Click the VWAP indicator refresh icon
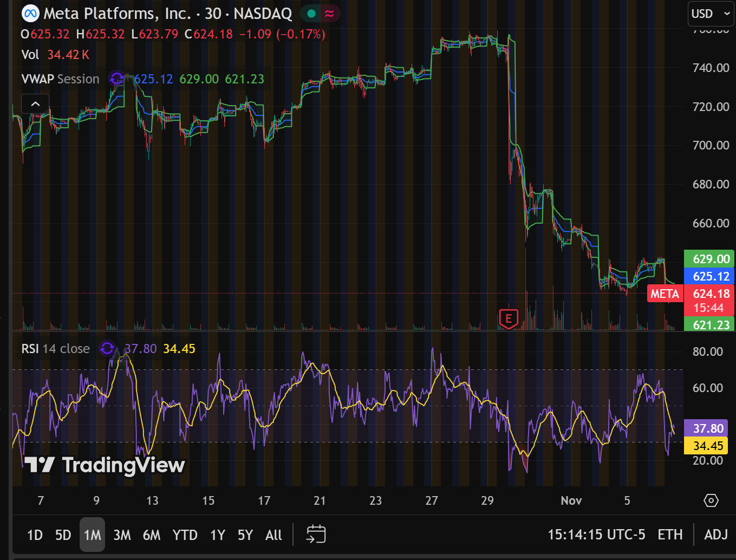Screen dimensions: 736x560 point(116,79)
